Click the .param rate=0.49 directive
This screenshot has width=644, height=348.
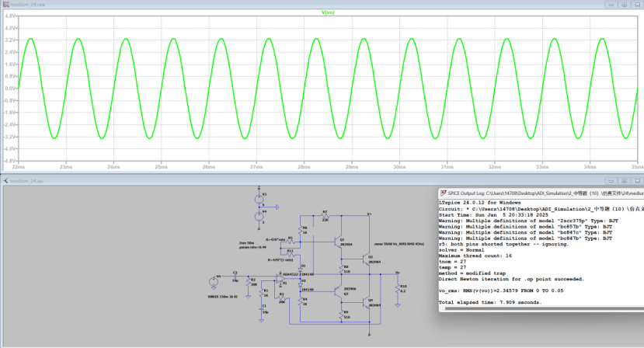pos(252,247)
